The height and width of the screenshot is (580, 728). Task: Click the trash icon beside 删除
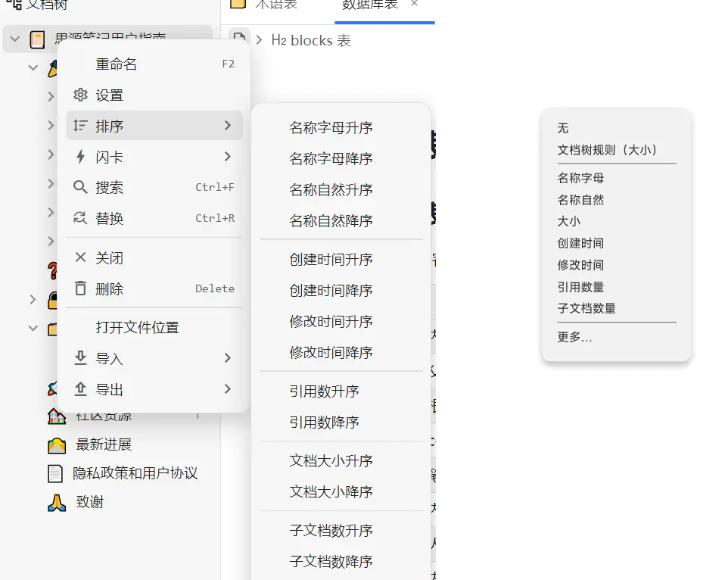click(80, 288)
